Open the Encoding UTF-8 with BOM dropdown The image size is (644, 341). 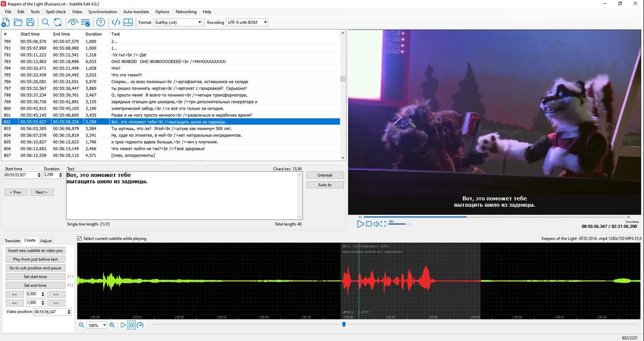pos(247,22)
